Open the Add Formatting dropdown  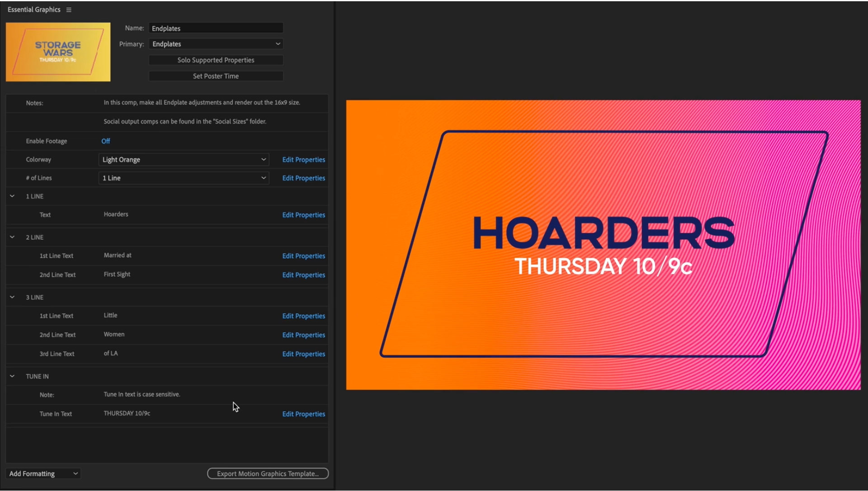(43, 474)
